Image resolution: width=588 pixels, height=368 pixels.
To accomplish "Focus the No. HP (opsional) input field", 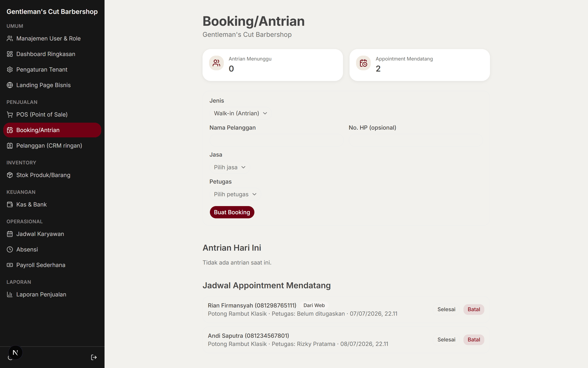I will coord(416,140).
